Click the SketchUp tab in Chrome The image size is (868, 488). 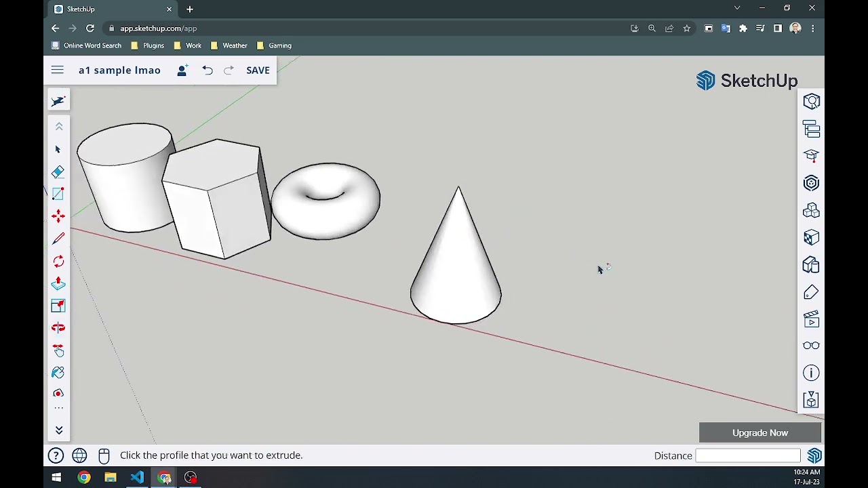coord(112,9)
